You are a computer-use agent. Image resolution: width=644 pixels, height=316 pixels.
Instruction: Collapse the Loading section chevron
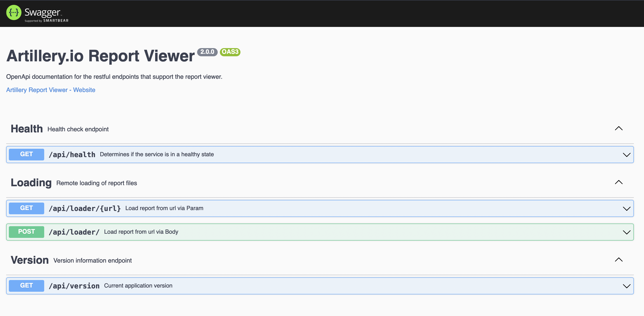619,182
